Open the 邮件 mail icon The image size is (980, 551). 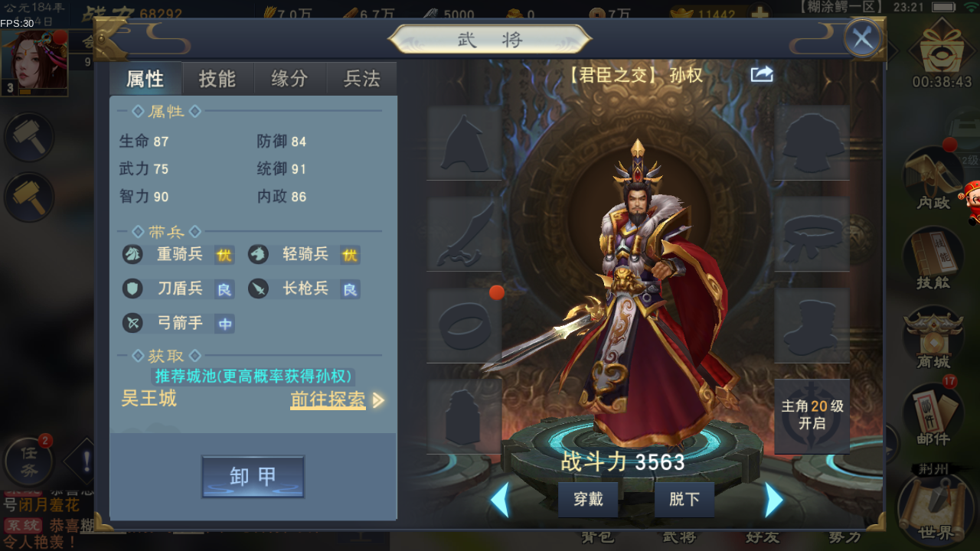pos(933,416)
